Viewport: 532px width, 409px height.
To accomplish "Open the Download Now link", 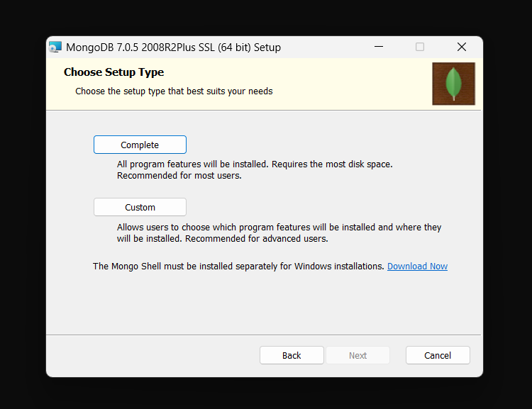I will coord(417,267).
